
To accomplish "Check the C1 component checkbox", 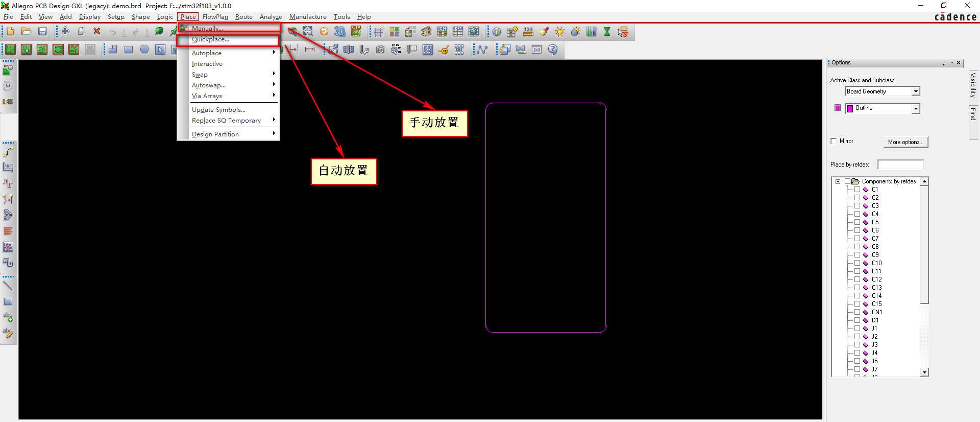I will pyautogui.click(x=857, y=190).
